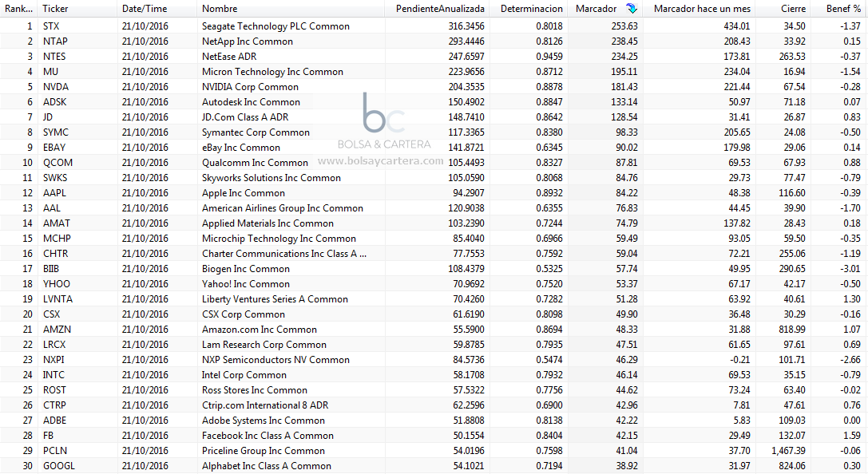Viewport: 868px width, 474px height.
Task: Select the CHTR ticker cell
Action: (x=55, y=253)
